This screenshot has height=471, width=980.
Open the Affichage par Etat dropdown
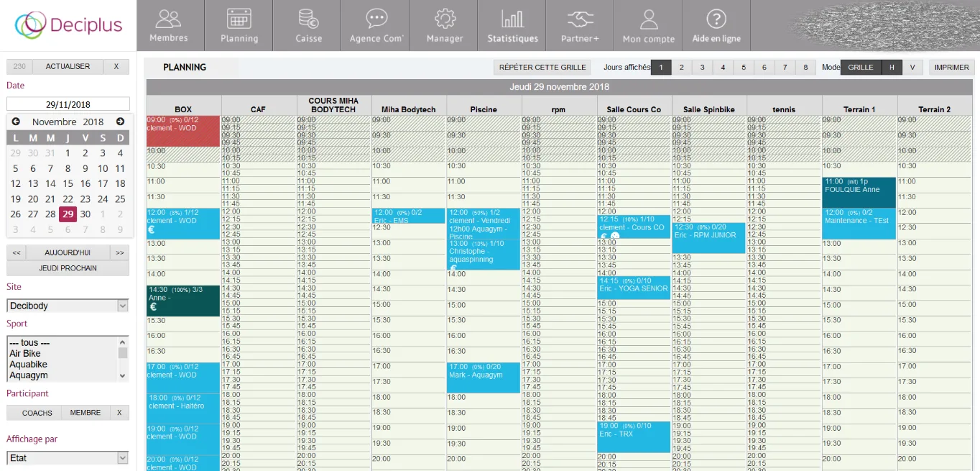click(x=68, y=457)
